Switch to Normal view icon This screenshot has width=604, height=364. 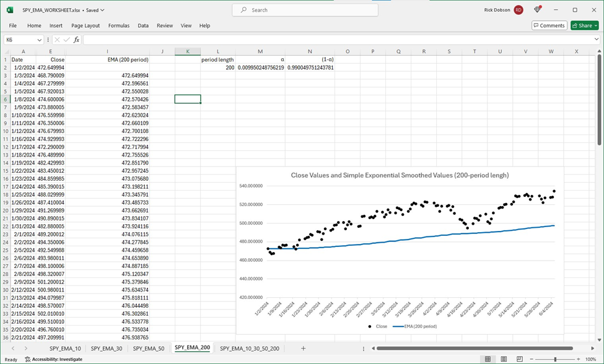(488, 359)
